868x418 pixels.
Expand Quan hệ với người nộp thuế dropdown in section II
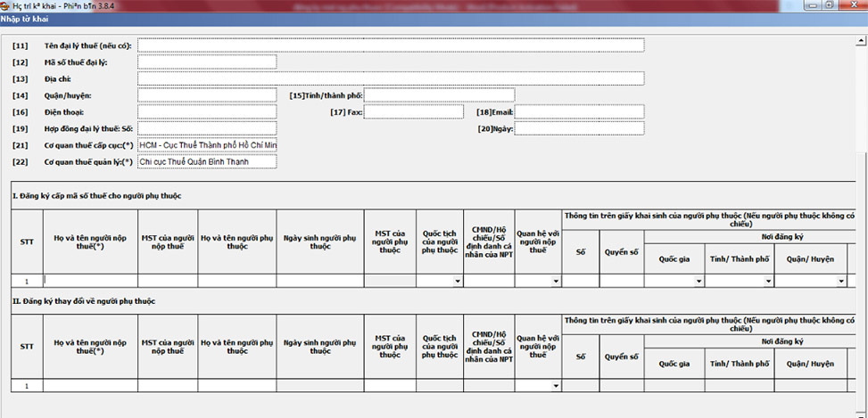coord(556,386)
